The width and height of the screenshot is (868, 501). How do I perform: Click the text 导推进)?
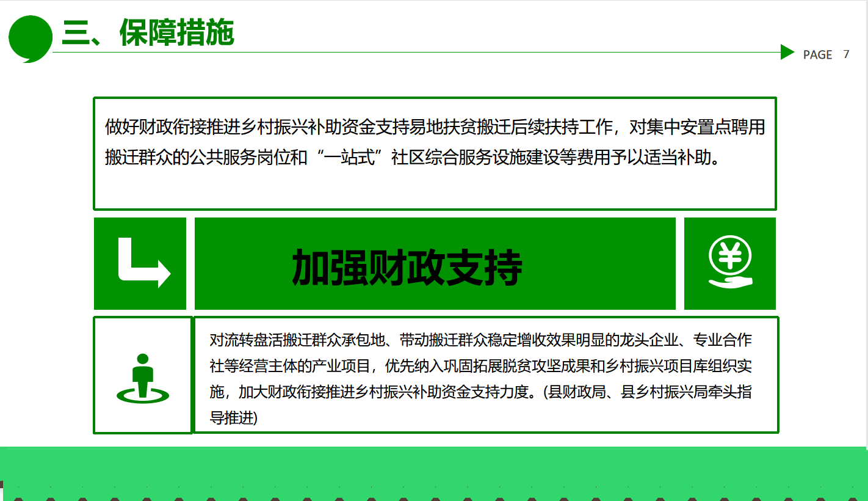pos(233,418)
